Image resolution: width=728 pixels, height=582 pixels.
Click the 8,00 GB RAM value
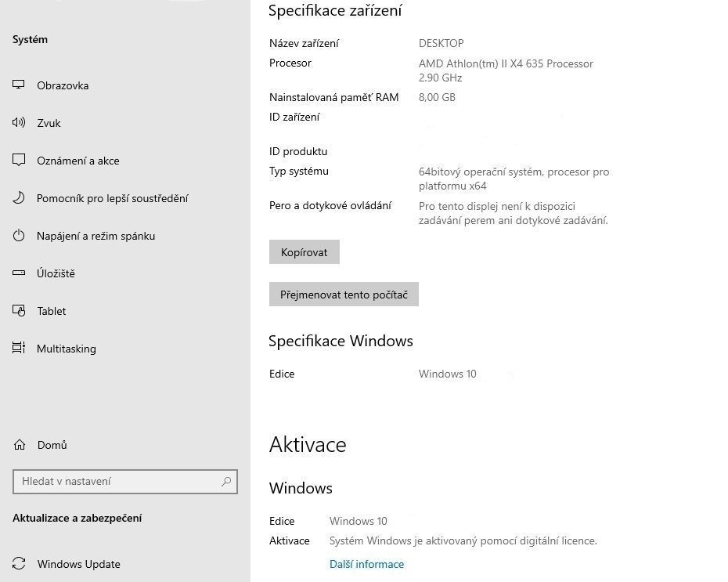click(x=437, y=97)
